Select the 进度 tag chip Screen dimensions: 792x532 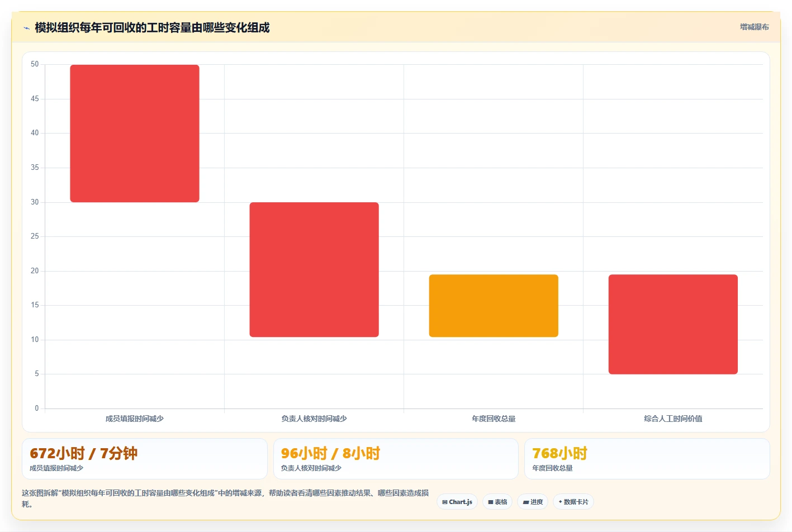(x=533, y=502)
